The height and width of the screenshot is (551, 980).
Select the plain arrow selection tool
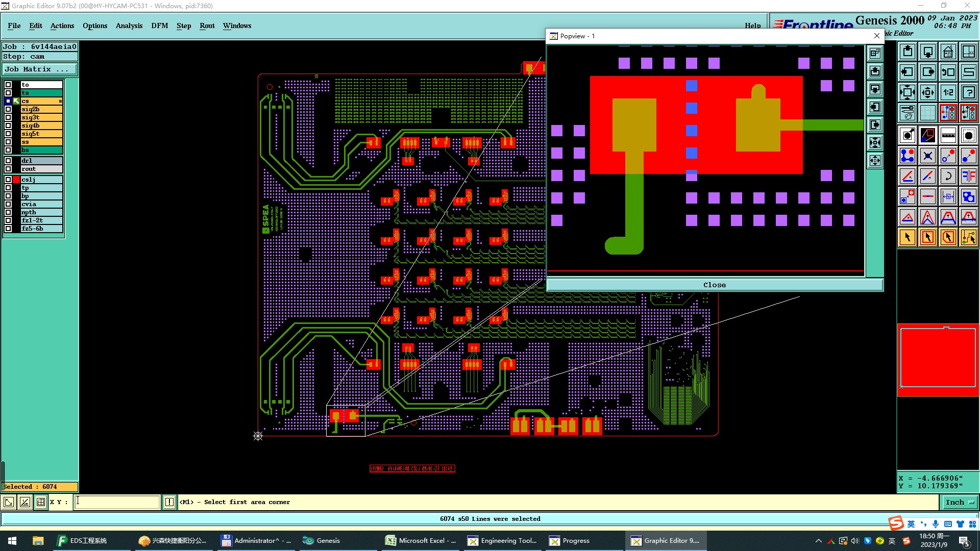[x=907, y=237]
